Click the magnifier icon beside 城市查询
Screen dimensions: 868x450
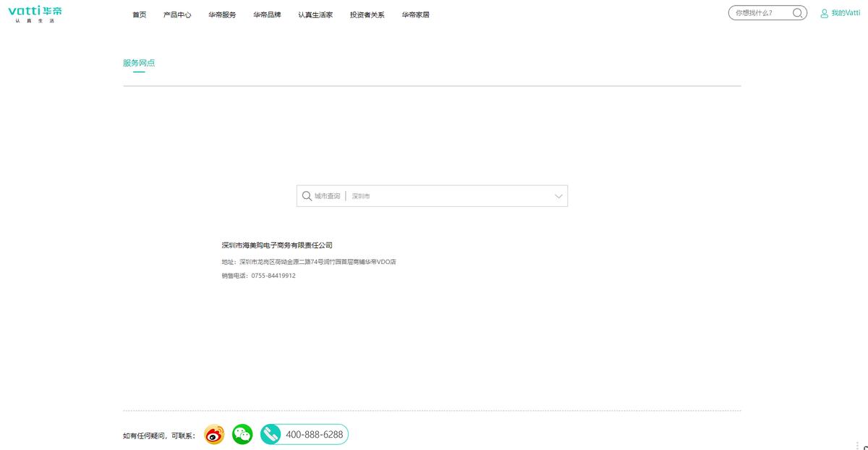307,195
